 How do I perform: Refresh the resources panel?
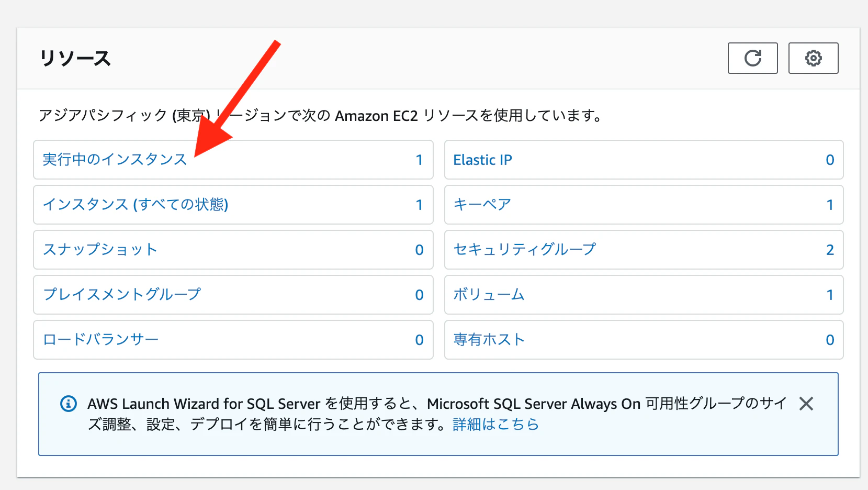[x=752, y=58]
